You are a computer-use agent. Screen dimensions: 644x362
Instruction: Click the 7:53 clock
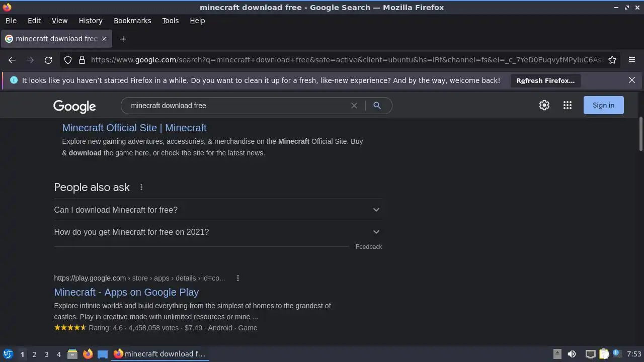coord(634,354)
